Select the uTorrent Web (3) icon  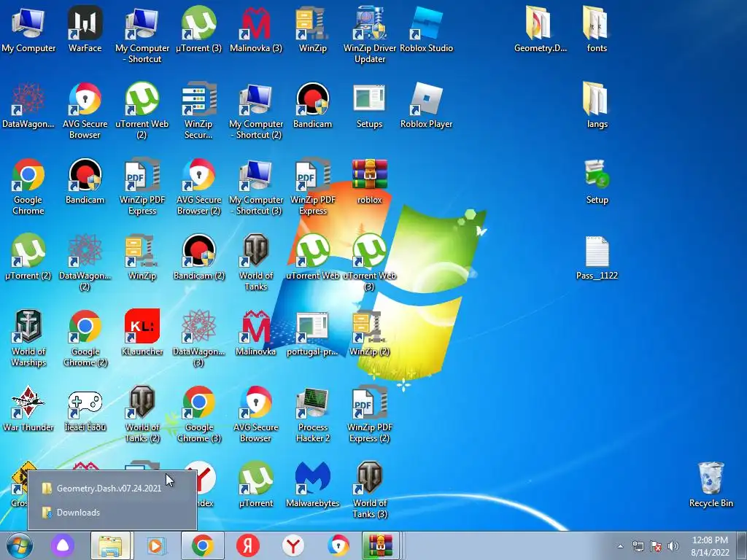pos(370,262)
